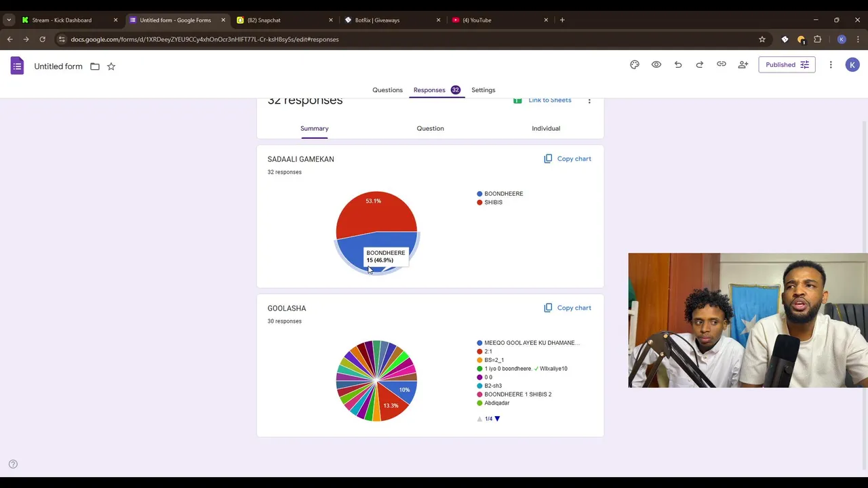Image resolution: width=868 pixels, height=488 pixels.
Task: Click the red 53.1% pie slice
Action: pos(375,213)
